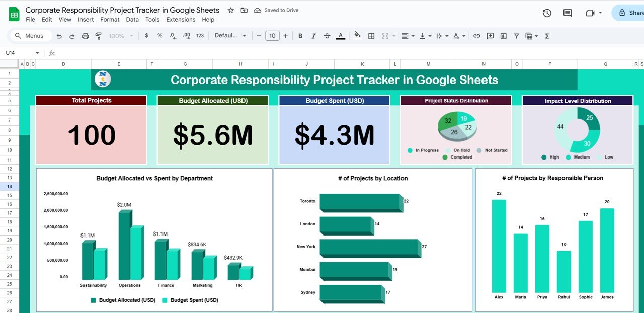The image size is (644, 313).
Task: Open the functions list
Action: [x=546, y=36]
